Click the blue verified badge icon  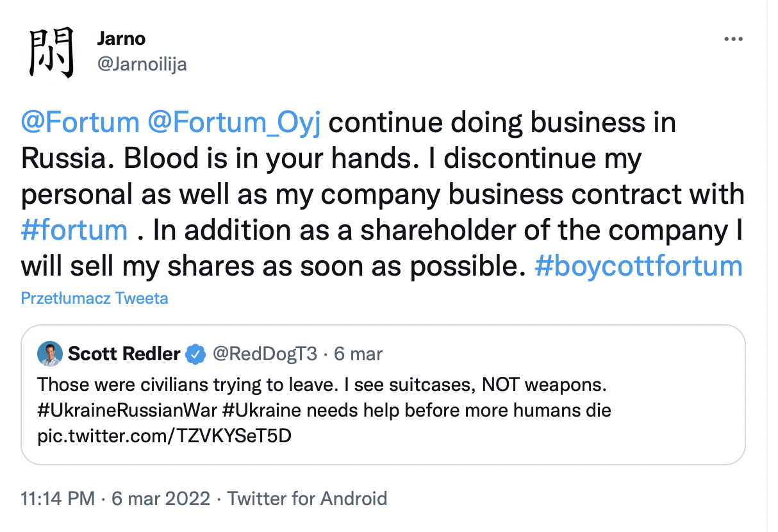tap(195, 354)
